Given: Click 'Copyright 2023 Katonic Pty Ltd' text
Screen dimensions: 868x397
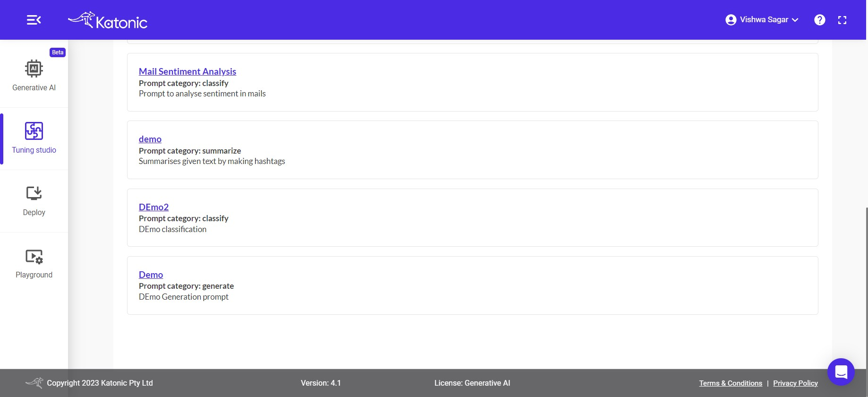Looking at the screenshot, I should tap(100, 383).
